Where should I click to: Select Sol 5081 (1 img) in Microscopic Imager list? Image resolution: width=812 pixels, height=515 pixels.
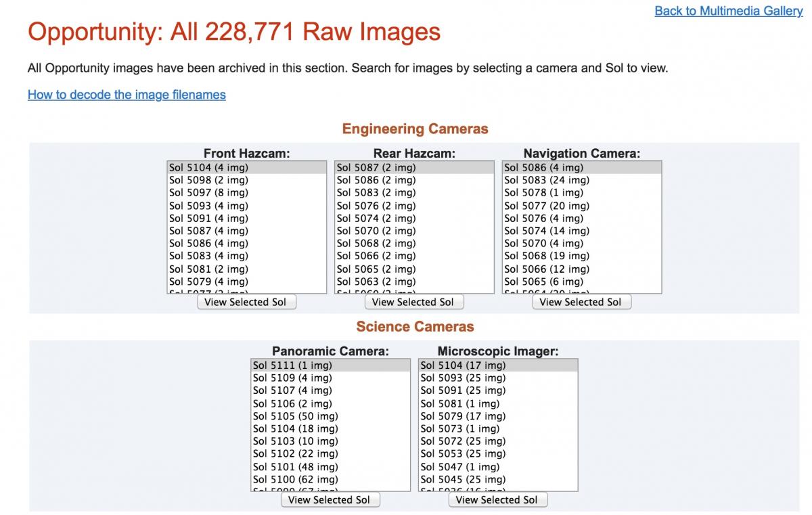[x=498, y=403]
